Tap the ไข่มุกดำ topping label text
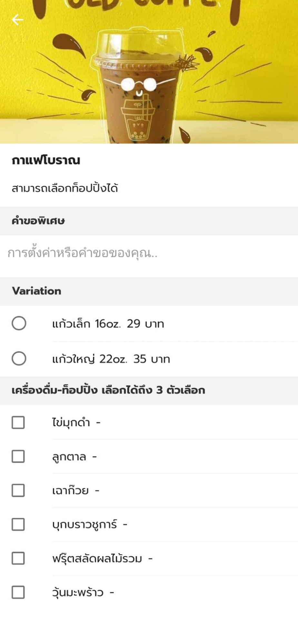 (x=71, y=422)
